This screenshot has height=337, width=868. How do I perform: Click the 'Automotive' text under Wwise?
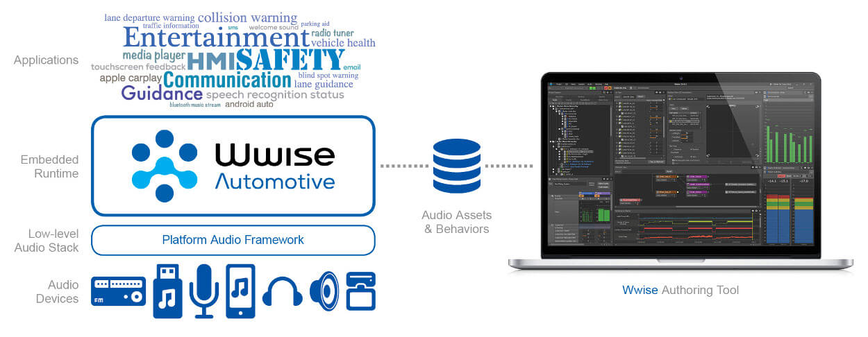(x=275, y=182)
